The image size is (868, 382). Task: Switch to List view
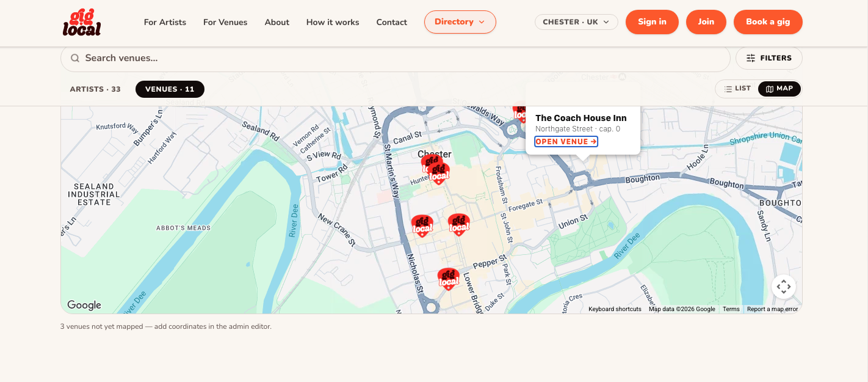[x=737, y=89]
